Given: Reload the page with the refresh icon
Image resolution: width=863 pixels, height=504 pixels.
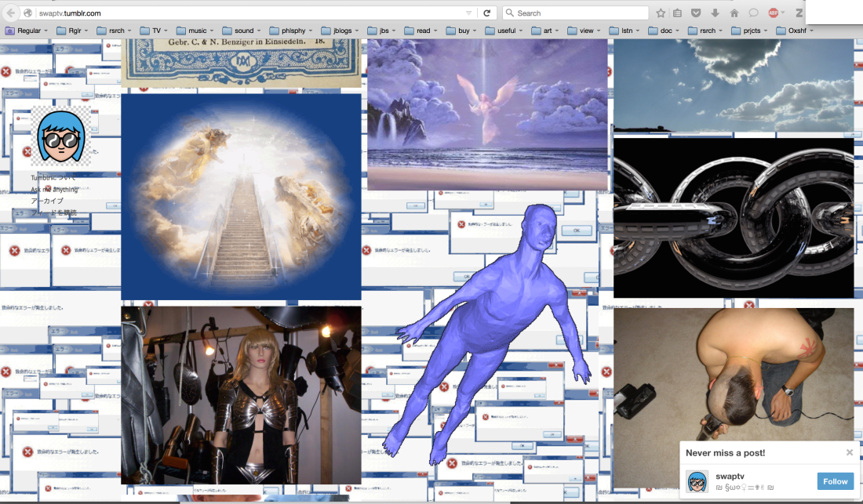Looking at the screenshot, I should (486, 13).
